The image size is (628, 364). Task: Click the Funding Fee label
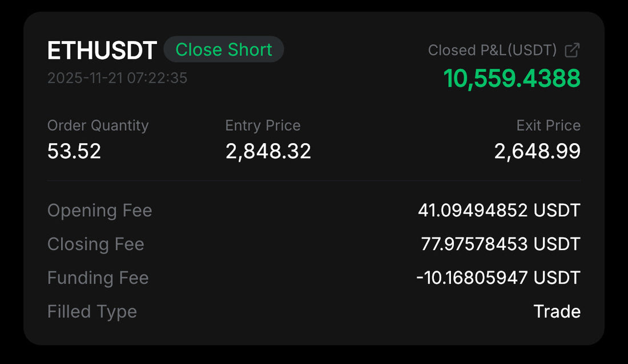pos(98,278)
